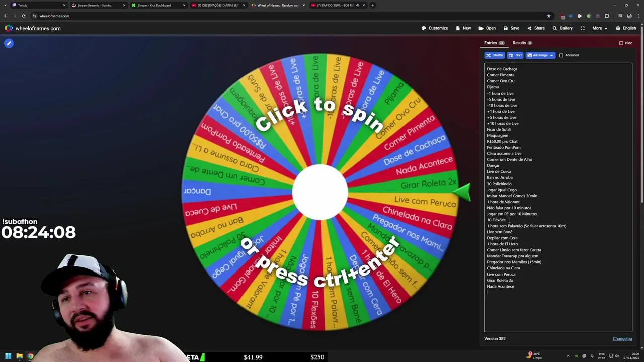Click 'Chinelada na Clara' entry
This screenshot has height=362, width=644.
click(x=503, y=268)
